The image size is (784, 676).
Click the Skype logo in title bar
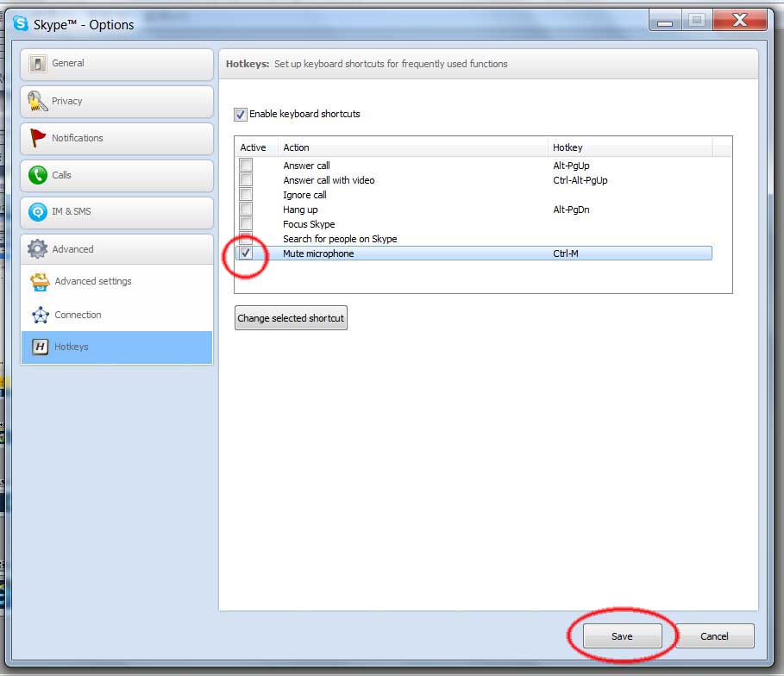pos(21,23)
